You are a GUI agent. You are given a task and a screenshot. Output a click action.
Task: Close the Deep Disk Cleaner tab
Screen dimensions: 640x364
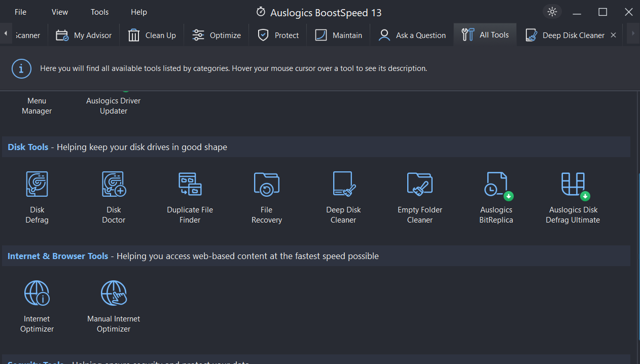(x=613, y=35)
